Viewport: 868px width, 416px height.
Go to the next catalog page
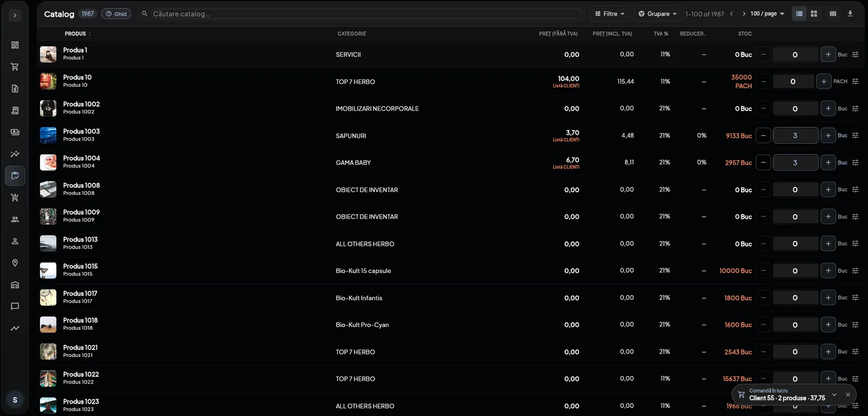744,13
